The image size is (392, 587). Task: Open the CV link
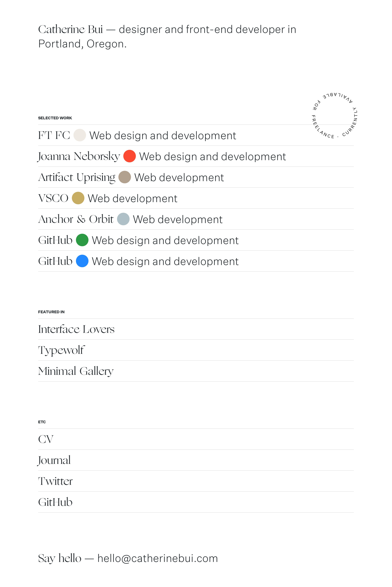click(x=46, y=439)
